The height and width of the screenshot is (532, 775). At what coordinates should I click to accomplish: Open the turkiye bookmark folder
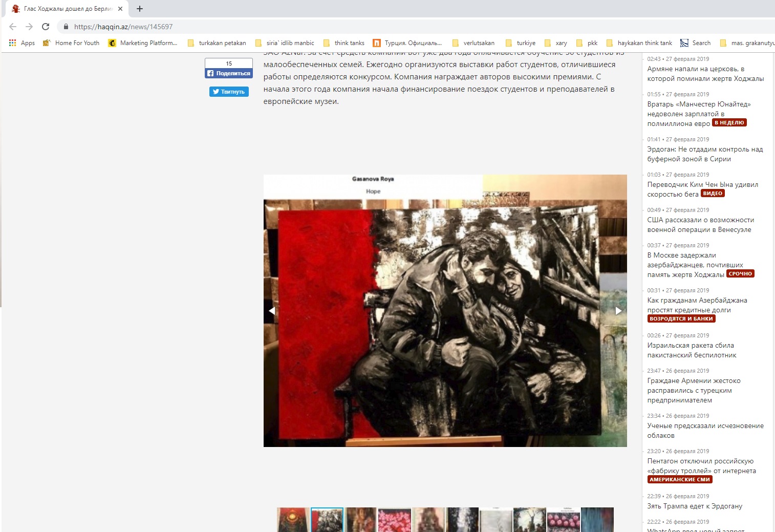(x=521, y=43)
